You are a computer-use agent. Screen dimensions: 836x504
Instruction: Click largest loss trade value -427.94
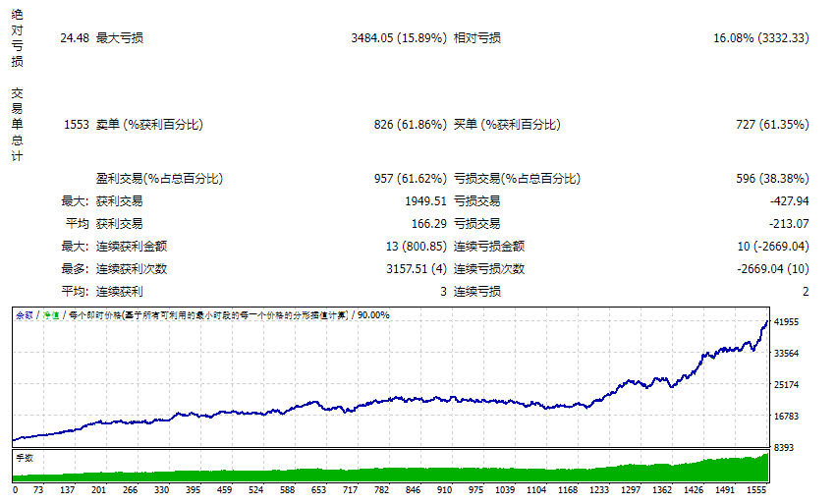tap(789, 201)
